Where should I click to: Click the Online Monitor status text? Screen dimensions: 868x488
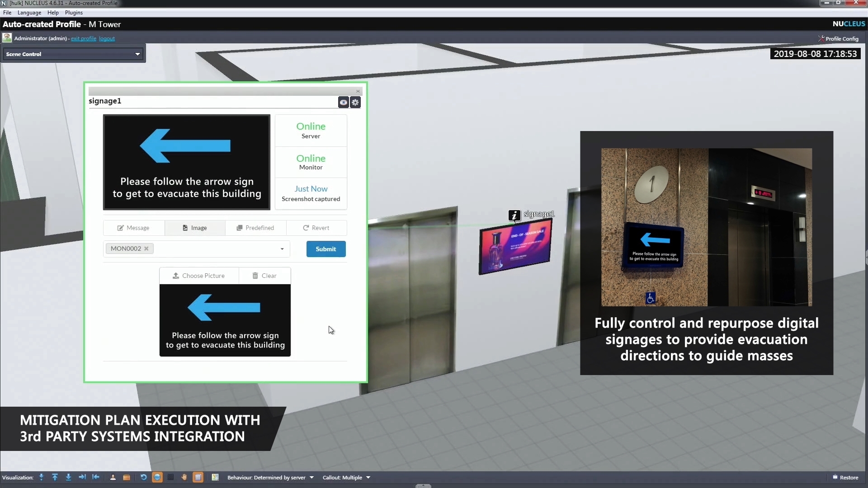point(311,162)
